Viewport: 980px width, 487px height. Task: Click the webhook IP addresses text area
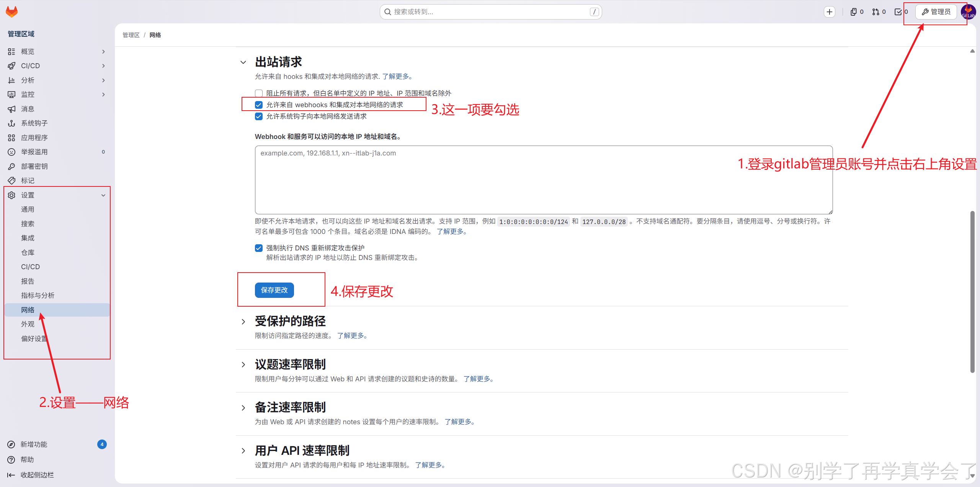coord(544,180)
